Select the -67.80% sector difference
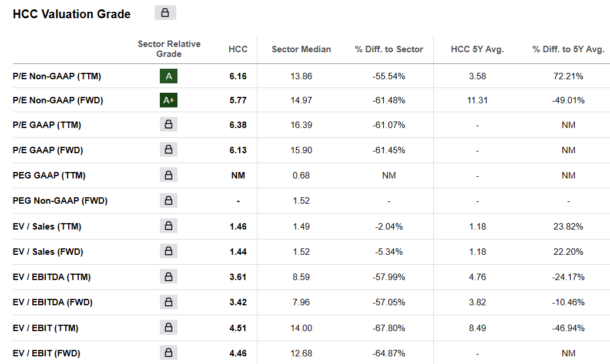 pos(389,328)
